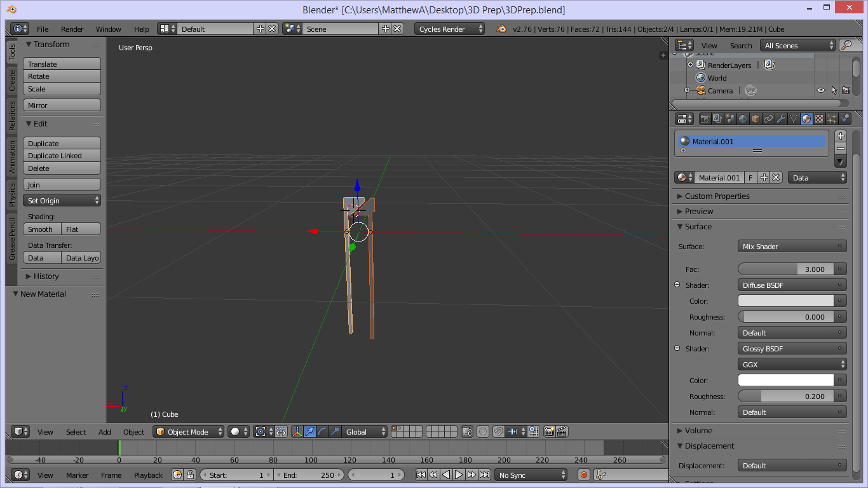This screenshot has width=868, height=488.
Task: Expand RenderLayers in the outliner tree
Action: (x=690, y=65)
